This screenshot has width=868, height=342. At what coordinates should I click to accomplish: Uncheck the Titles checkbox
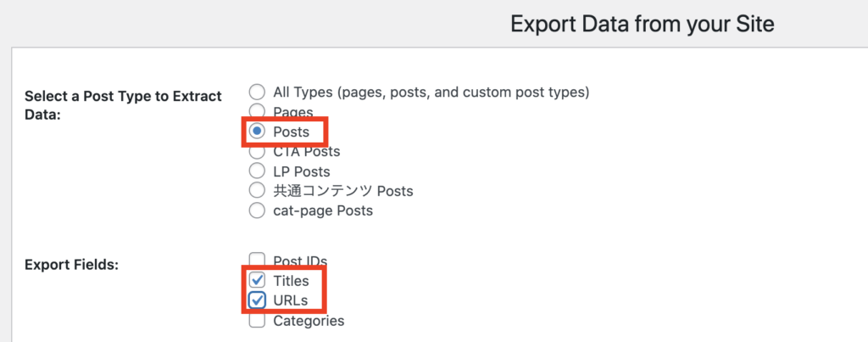pos(258,280)
